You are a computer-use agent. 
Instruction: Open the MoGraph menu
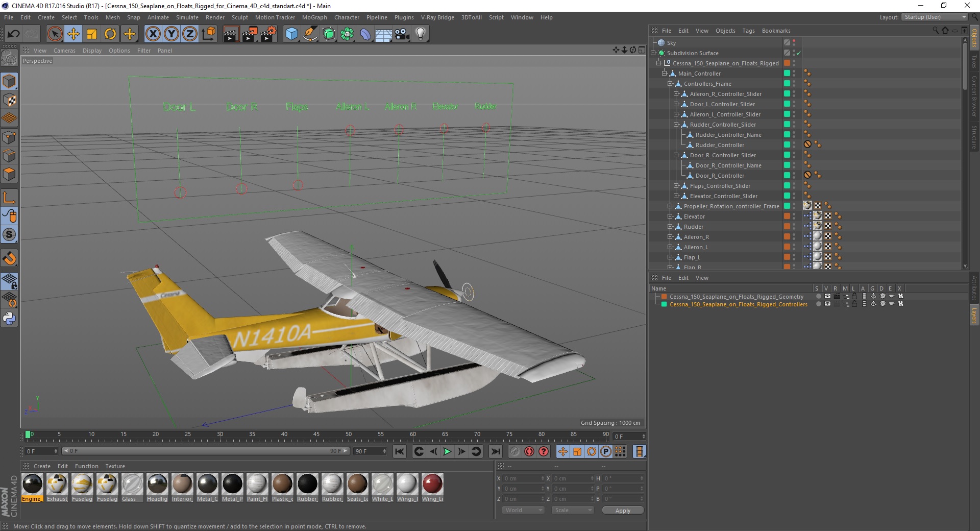(x=314, y=17)
